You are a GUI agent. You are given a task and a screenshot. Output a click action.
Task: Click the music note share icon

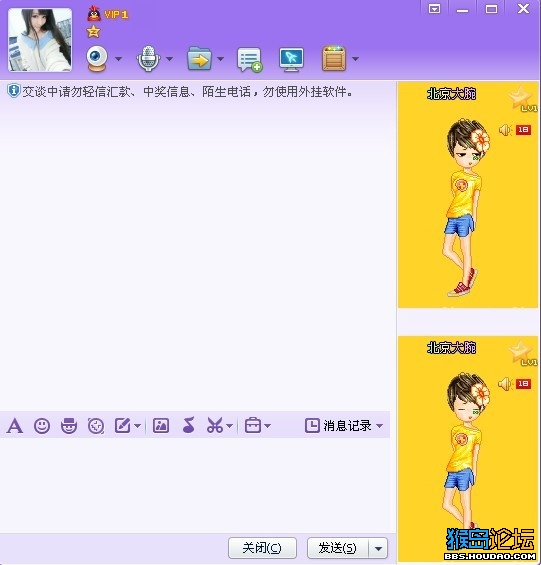tap(189, 425)
